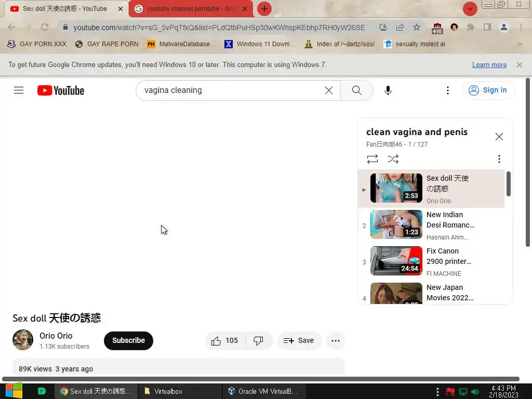Play New Japan Movies 2022 playlist item

pyautogui.click(x=431, y=292)
